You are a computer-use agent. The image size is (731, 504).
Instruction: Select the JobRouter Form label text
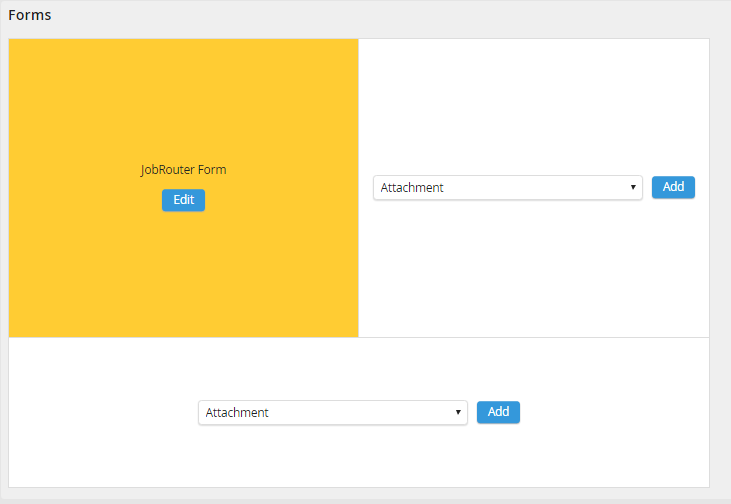click(183, 170)
